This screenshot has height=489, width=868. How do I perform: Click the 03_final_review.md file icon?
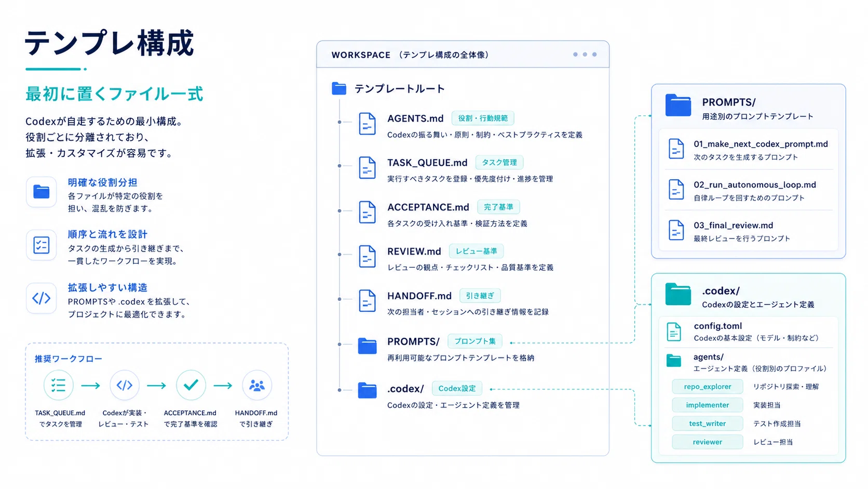tap(676, 230)
